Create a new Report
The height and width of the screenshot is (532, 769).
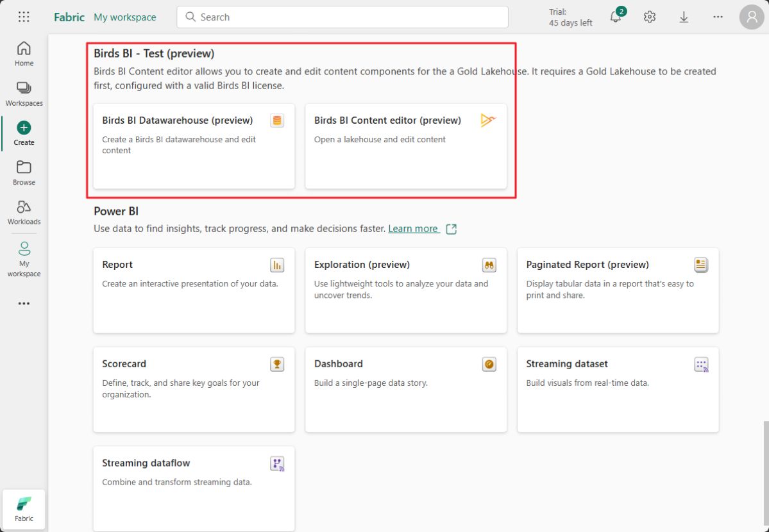194,290
